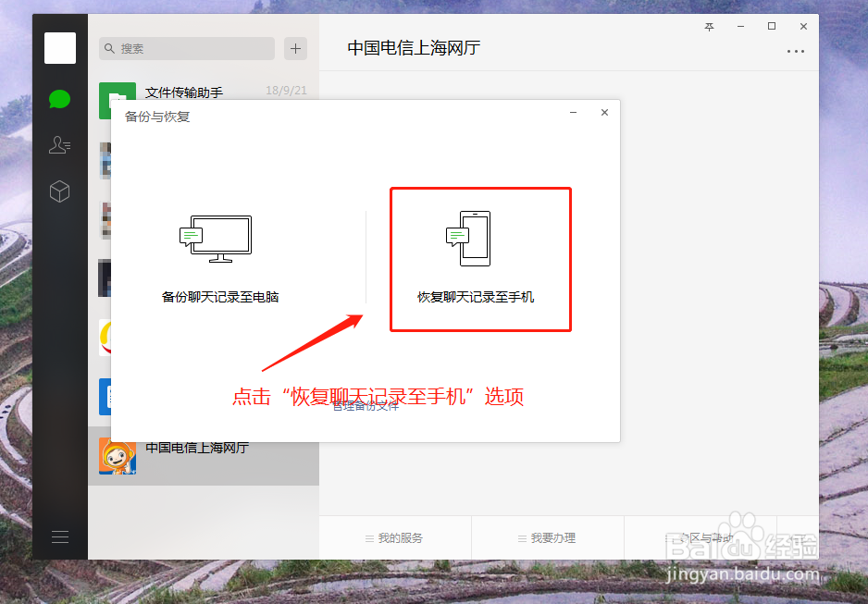The width and height of the screenshot is (868, 604).
Task: Click the profile avatar in the sidebar
Action: [x=60, y=48]
